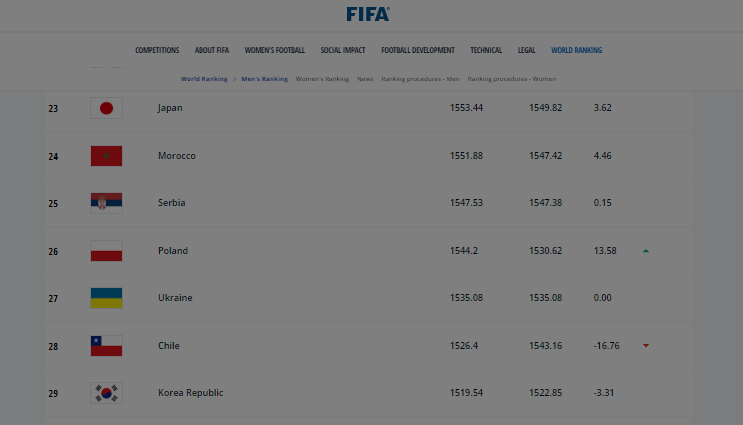
Task: Open the Competitions menu
Action: coord(157,50)
